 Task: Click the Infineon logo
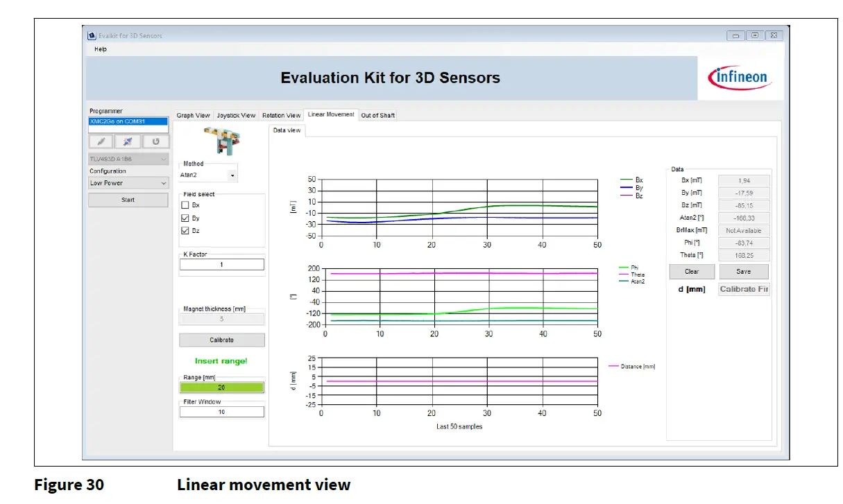(738, 78)
